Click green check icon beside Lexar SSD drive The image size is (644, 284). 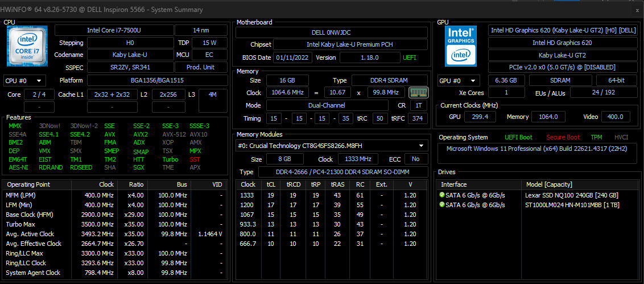(442, 195)
